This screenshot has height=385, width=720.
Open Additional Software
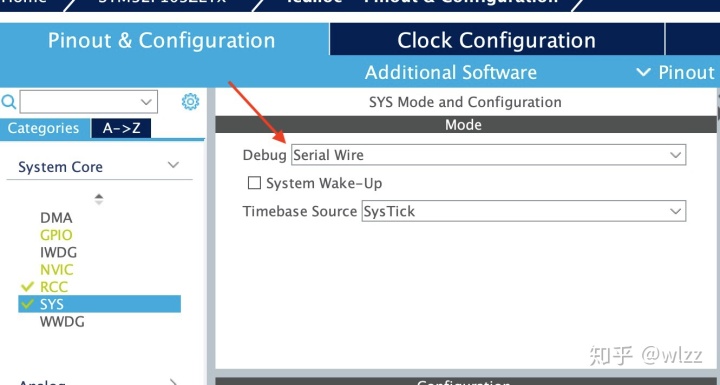click(450, 72)
